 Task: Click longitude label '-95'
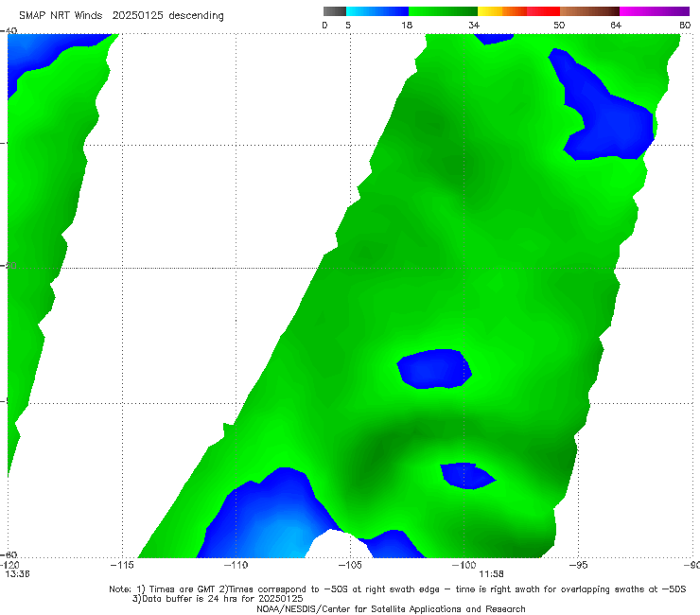tap(578, 565)
